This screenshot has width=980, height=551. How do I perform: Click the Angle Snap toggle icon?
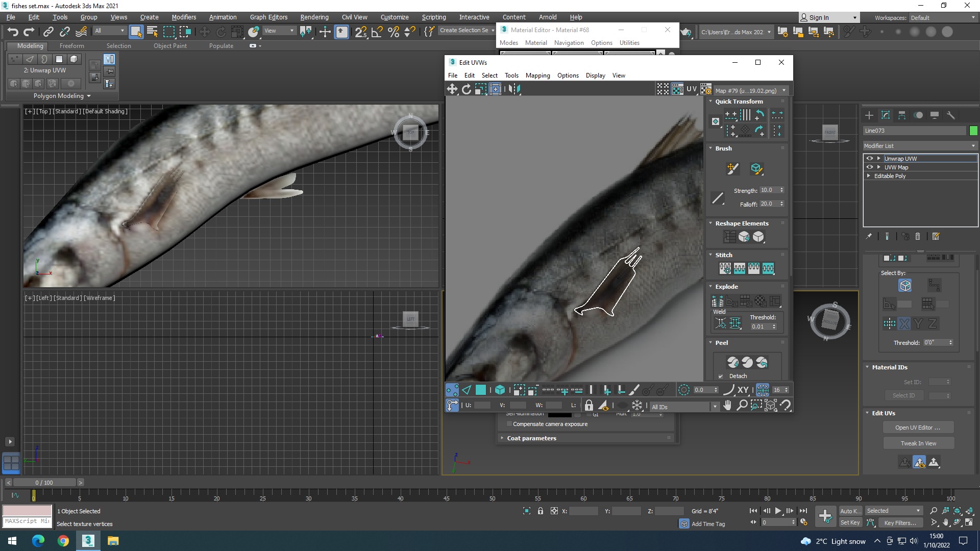coord(377,32)
